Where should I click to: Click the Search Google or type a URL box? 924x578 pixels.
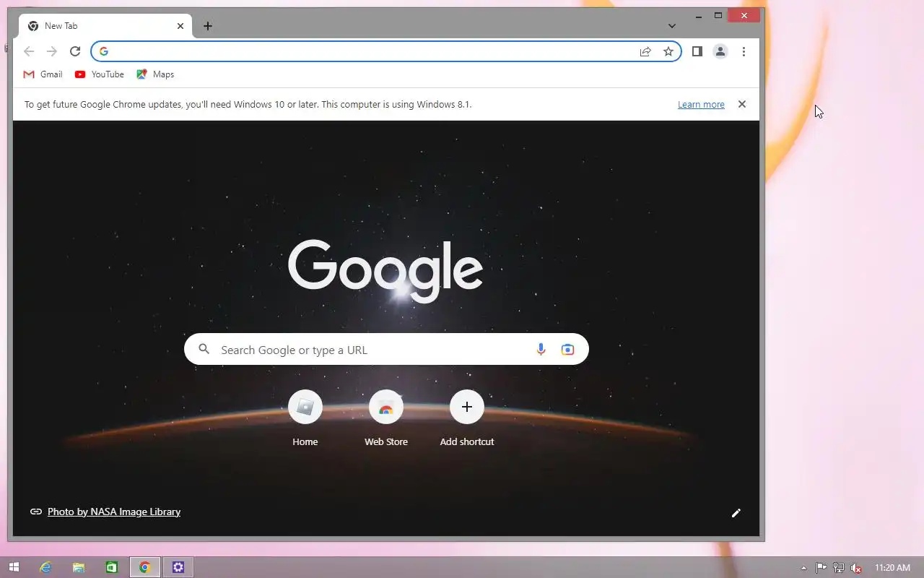coord(386,349)
